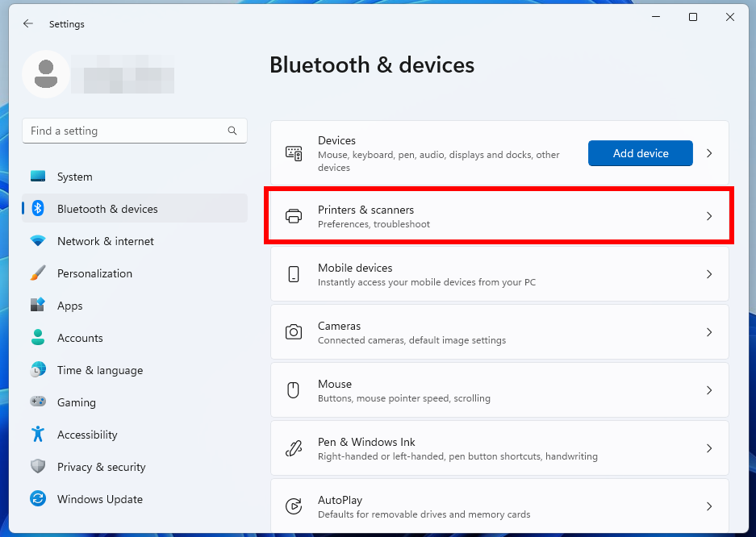Switch to Time & language

[135, 370]
